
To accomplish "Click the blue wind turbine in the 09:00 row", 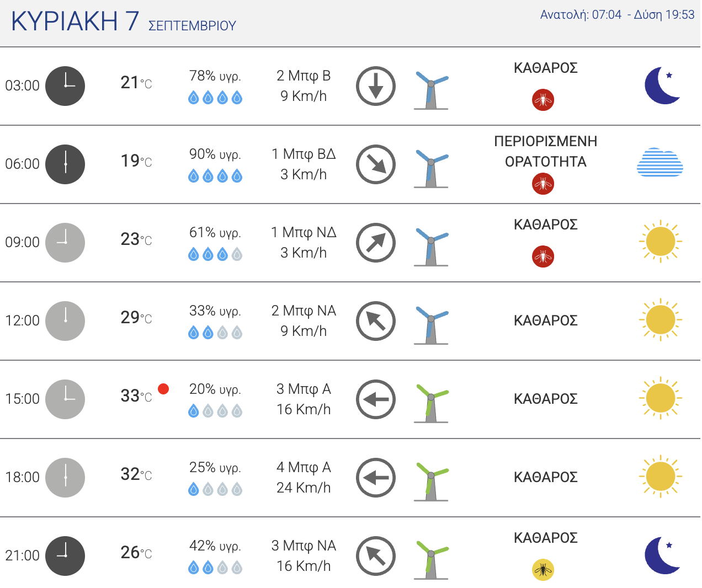I will point(432,247).
